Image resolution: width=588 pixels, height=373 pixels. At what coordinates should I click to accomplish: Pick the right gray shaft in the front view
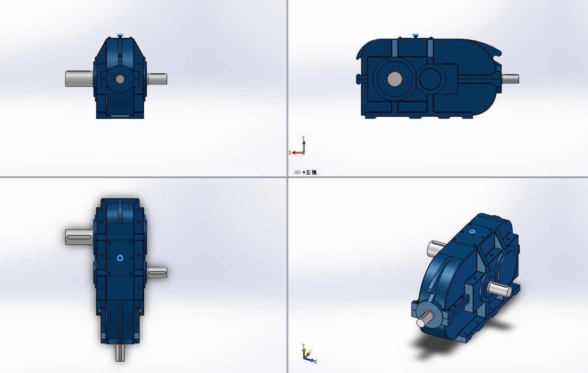point(157,79)
